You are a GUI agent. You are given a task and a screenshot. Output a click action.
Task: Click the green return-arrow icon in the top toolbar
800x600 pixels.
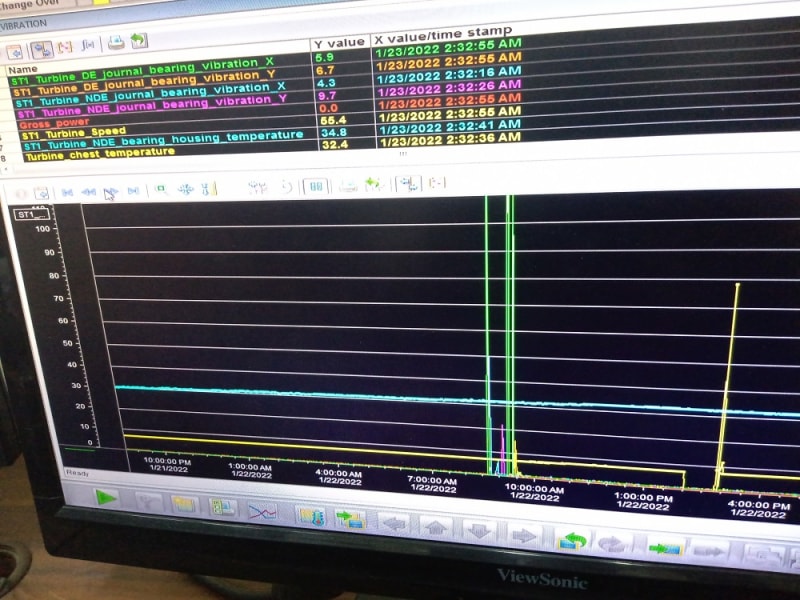pyautogui.click(x=138, y=40)
